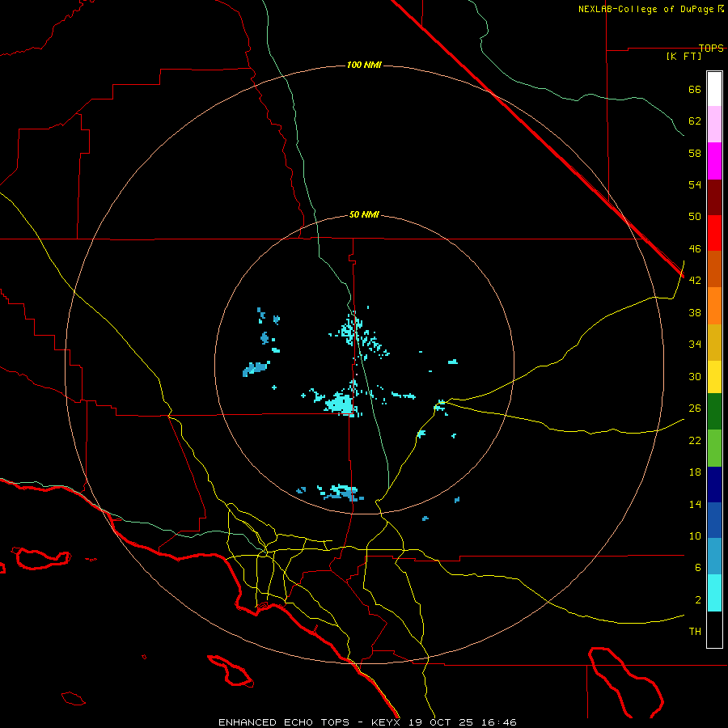Click the 100 NMI range ring label
This screenshot has height=728, width=728.
pos(363,65)
